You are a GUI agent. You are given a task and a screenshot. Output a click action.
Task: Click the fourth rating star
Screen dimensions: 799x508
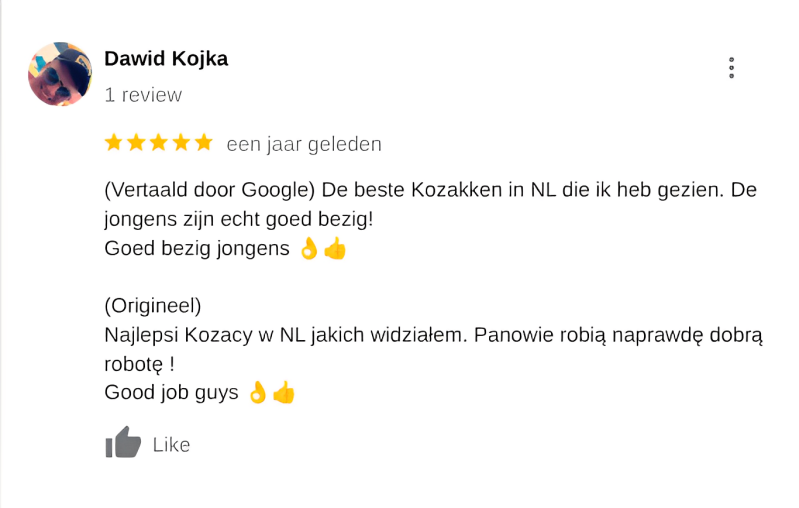tap(181, 143)
